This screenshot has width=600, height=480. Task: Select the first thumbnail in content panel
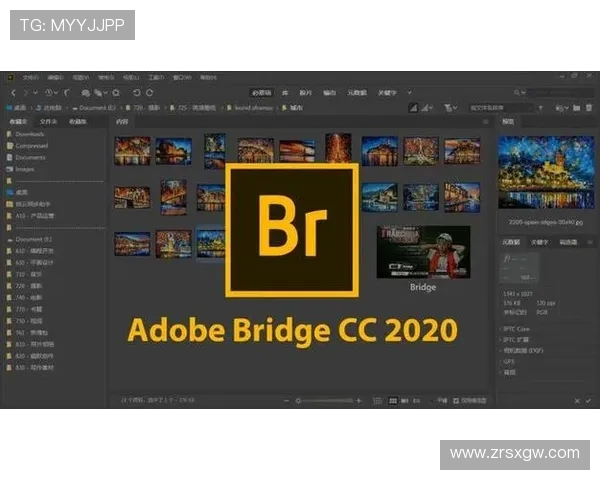coord(132,151)
